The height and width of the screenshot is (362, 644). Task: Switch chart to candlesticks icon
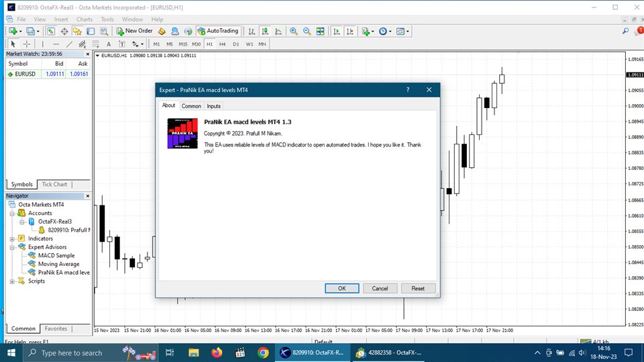[x=265, y=32]
